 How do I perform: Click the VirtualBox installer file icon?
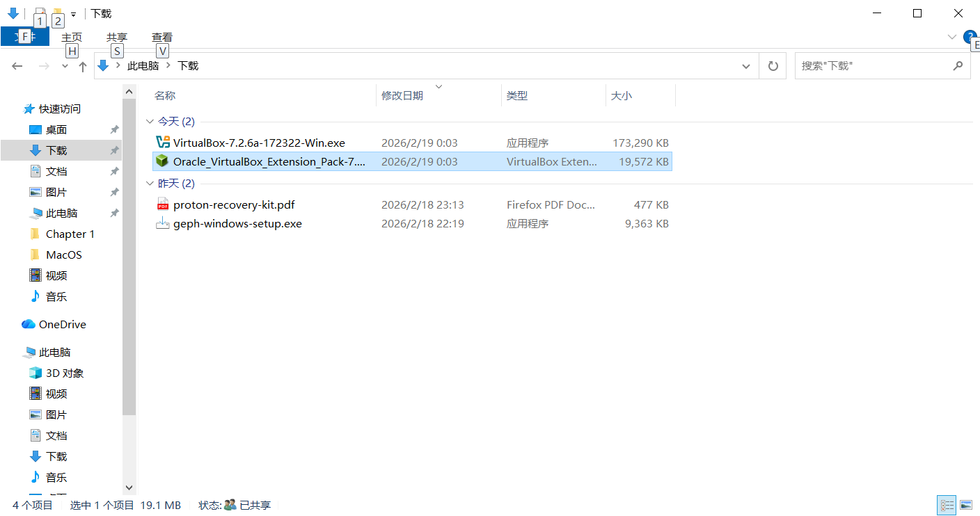click(162, 143)
